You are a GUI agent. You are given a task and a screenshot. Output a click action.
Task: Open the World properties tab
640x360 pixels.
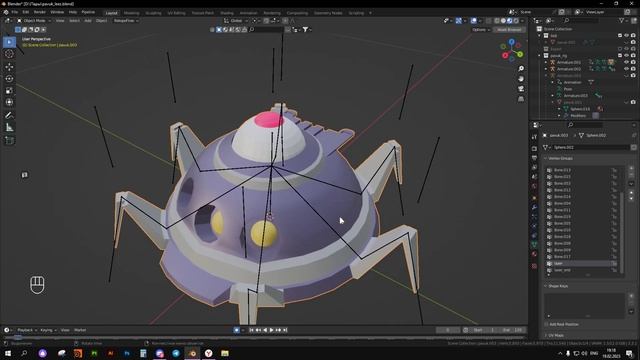[534, 186]
